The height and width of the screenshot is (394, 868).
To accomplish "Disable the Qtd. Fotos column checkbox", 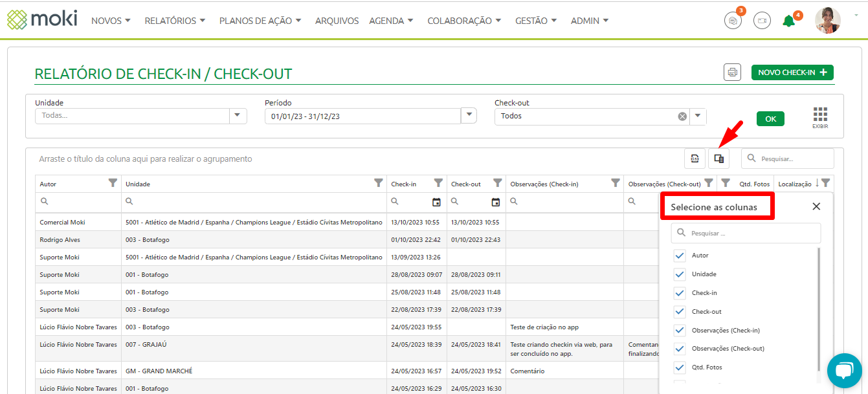I will [680, 367].
